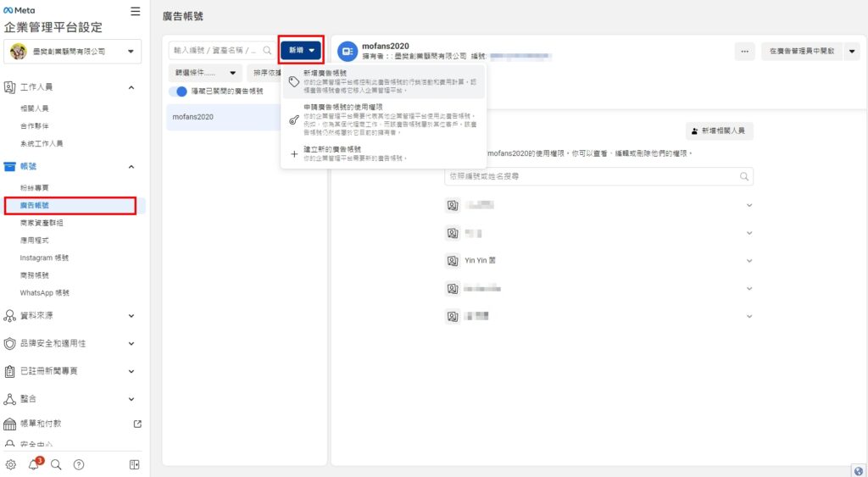Screen dimensions: 868x477
Task: Focus the ad account search field
Action: 222,50
